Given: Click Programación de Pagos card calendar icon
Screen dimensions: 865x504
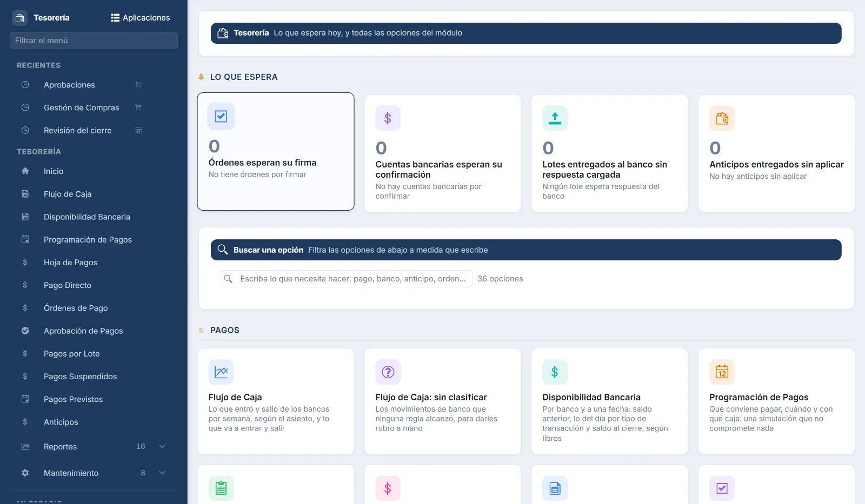Looking at the screenshot, I should 722,372.
